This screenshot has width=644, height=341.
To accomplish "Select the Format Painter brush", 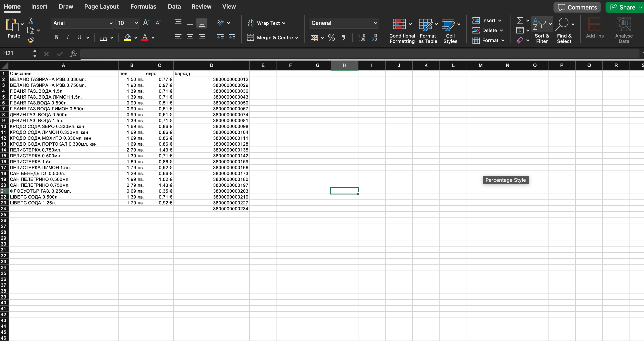I will (x=31, y=40).
